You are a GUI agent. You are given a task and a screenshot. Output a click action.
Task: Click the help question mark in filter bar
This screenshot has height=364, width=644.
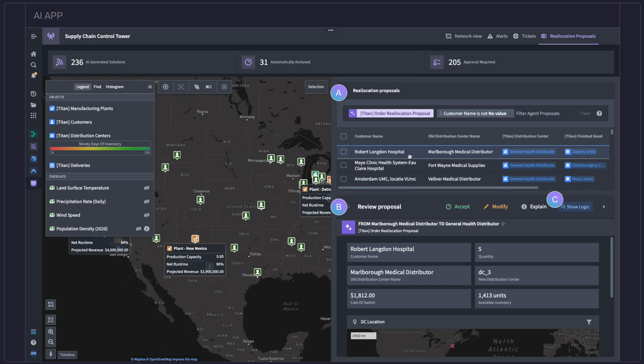pyautogui.click(x=599, y=113)
